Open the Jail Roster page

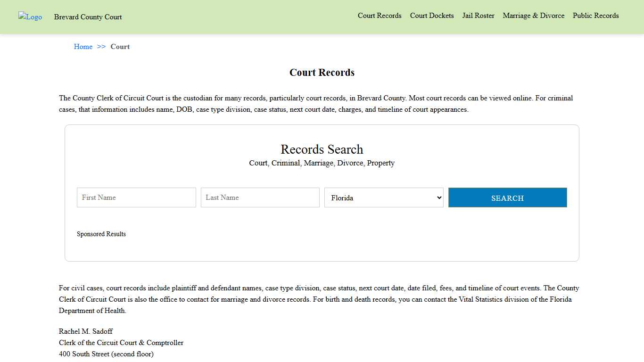click(478, 16)
